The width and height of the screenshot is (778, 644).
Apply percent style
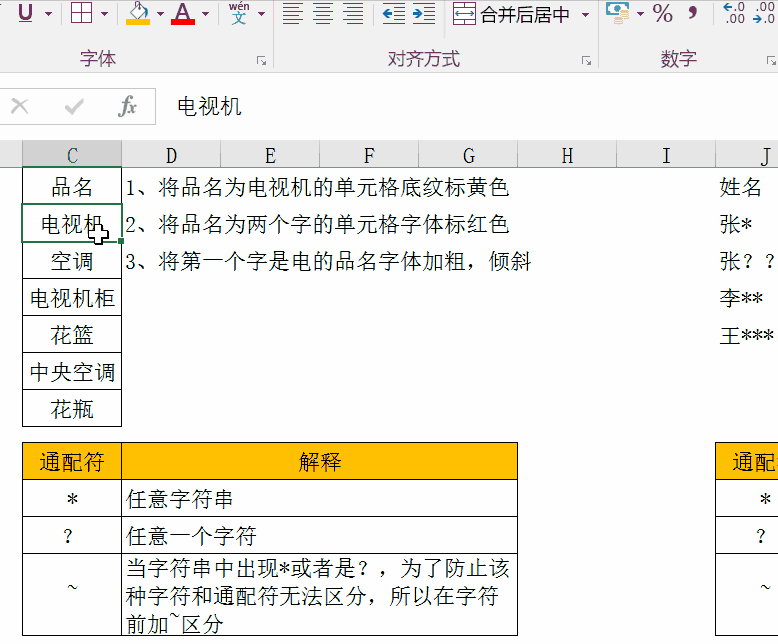663,13
